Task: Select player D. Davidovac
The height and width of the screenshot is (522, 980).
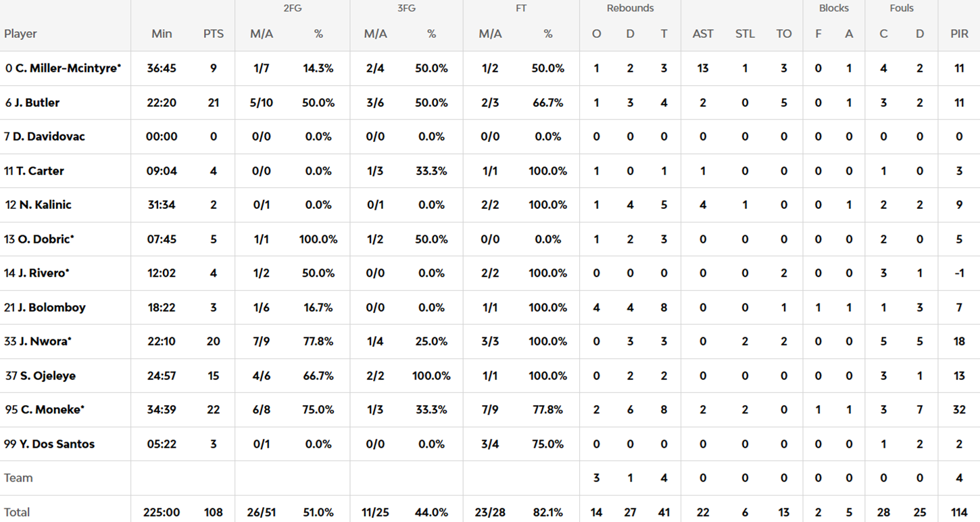Action: (49, 137)
